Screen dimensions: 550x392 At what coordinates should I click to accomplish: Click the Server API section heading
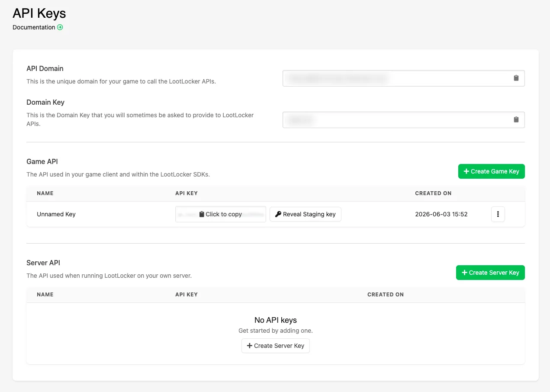(43, 263)
